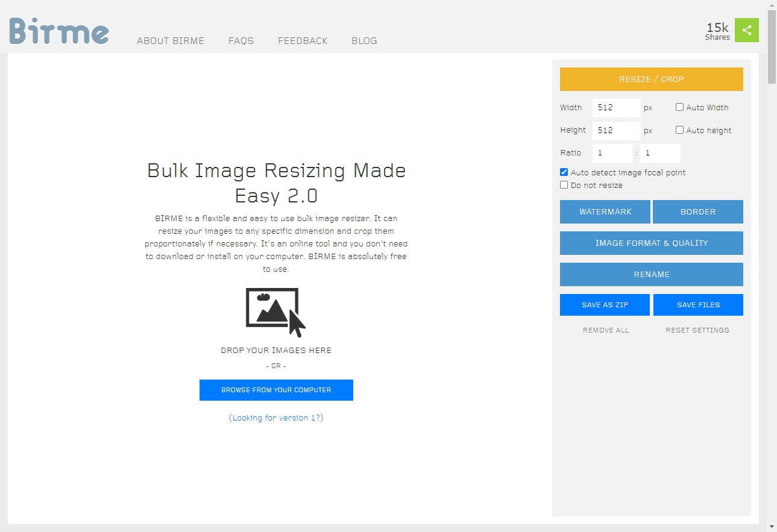Image resolution: width=777 pixels, height=532 pixels.
Task: Click the green share icon button
Action: [x=747, y=30]
